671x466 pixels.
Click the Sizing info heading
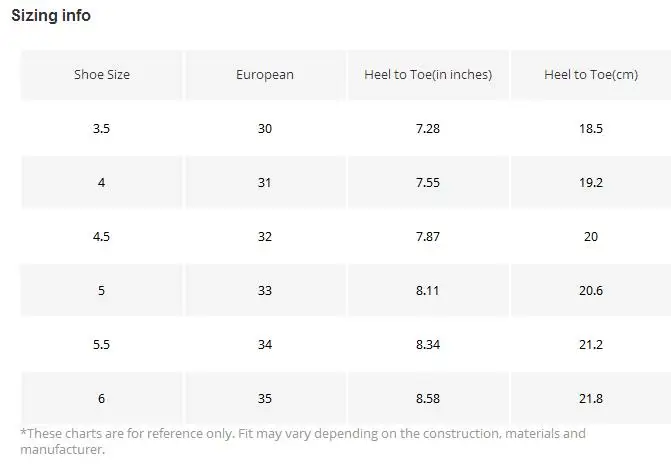point(51,15)
